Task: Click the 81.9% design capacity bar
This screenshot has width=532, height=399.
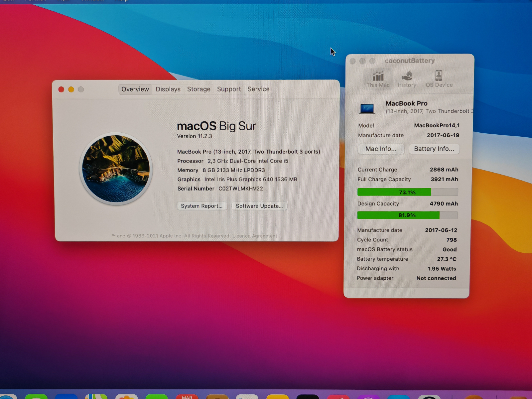Action: point(407,215)
